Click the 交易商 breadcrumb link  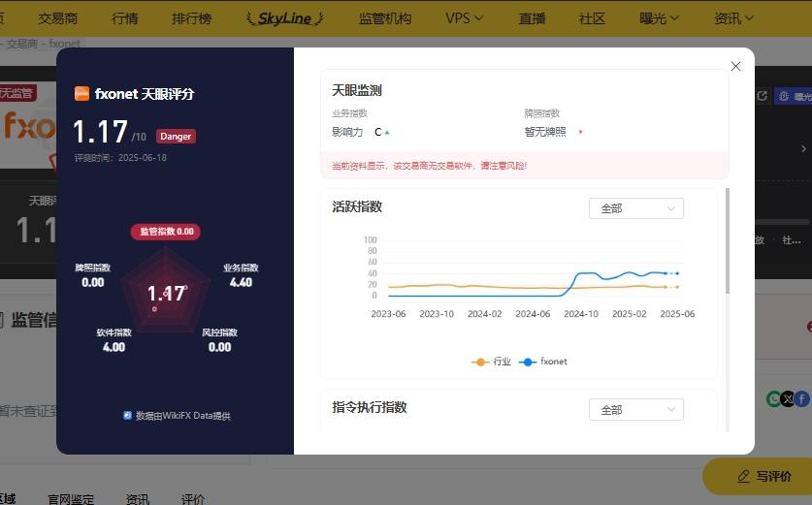click(x=22, y=44)
